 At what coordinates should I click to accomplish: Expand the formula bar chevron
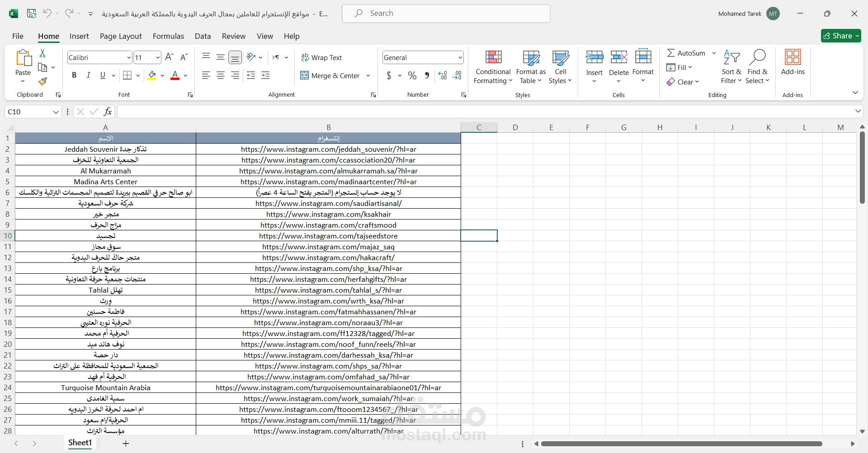tap(858, 111)
